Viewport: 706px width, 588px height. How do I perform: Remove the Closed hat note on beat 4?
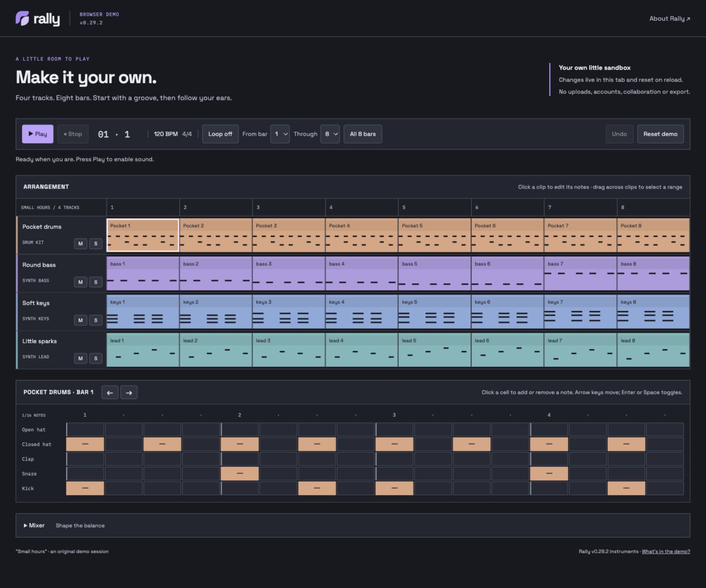click(x=549, y=444)
